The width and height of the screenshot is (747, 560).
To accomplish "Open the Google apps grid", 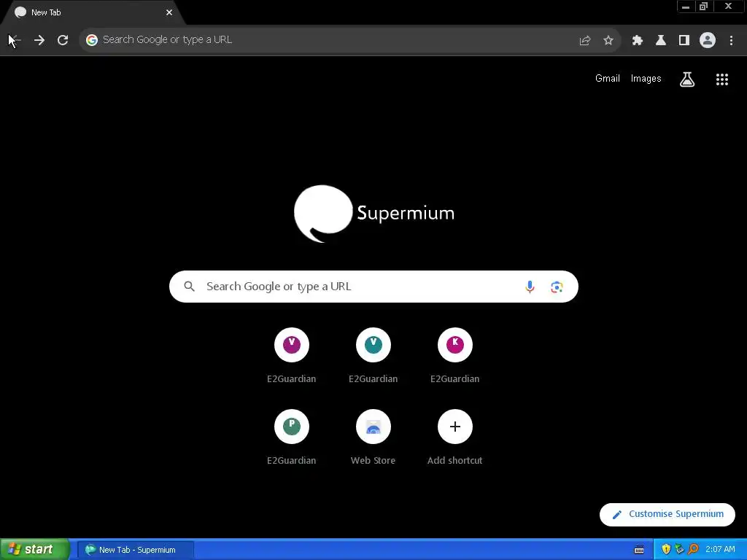I will click(x=722, y=79).
